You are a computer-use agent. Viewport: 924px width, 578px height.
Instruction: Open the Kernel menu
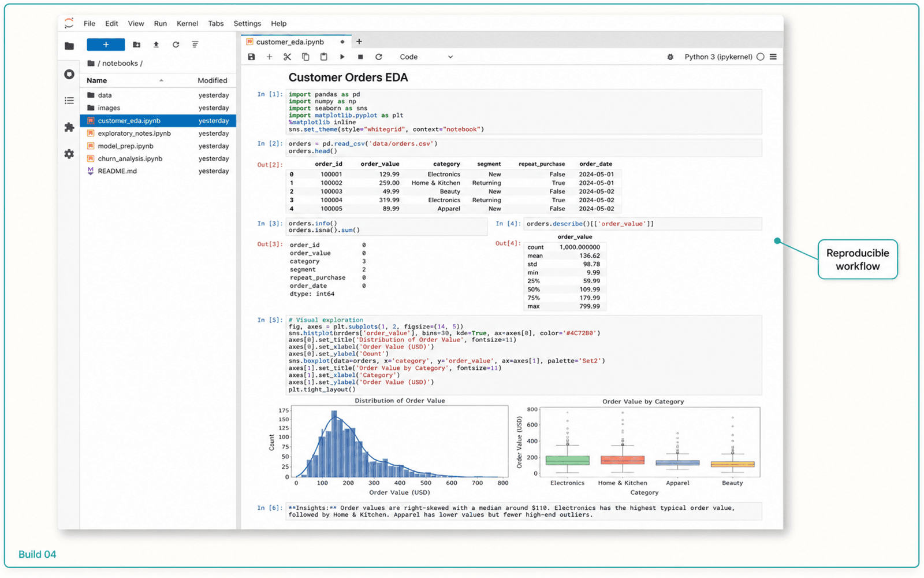tap(187, 24)
